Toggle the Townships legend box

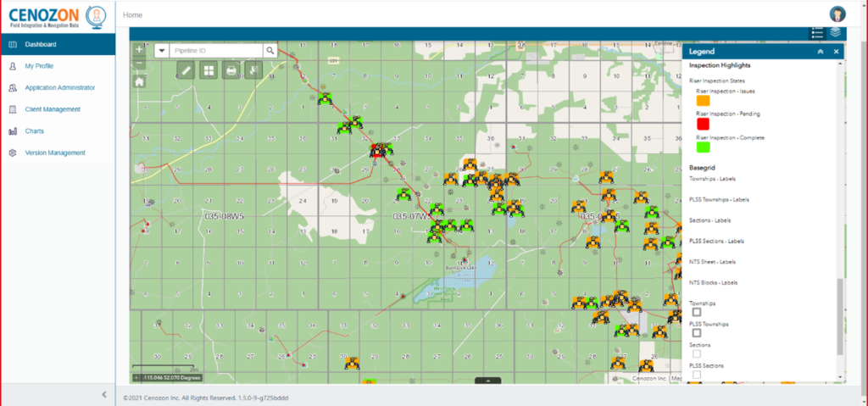point(697,313)
